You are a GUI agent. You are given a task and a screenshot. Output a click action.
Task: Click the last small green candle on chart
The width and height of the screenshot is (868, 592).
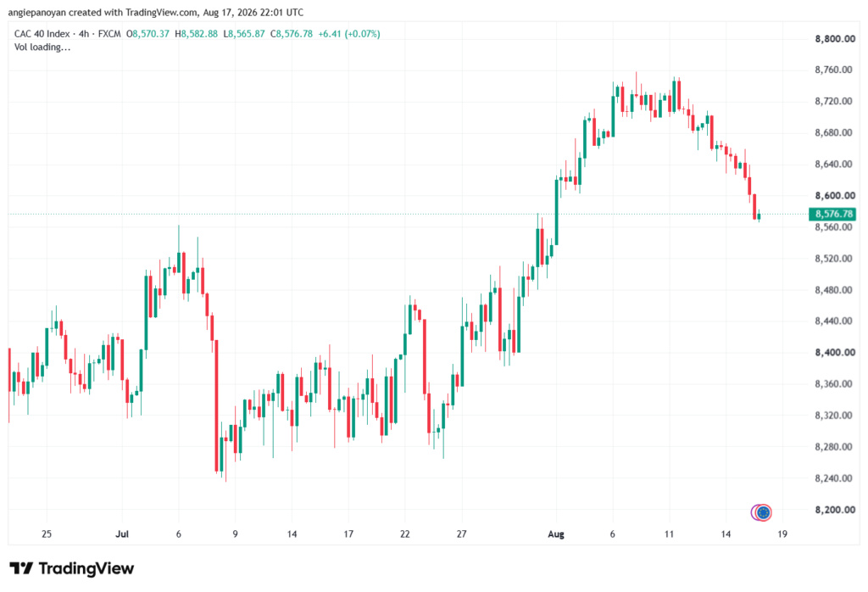pyautogui.click(x=759, y=216)
